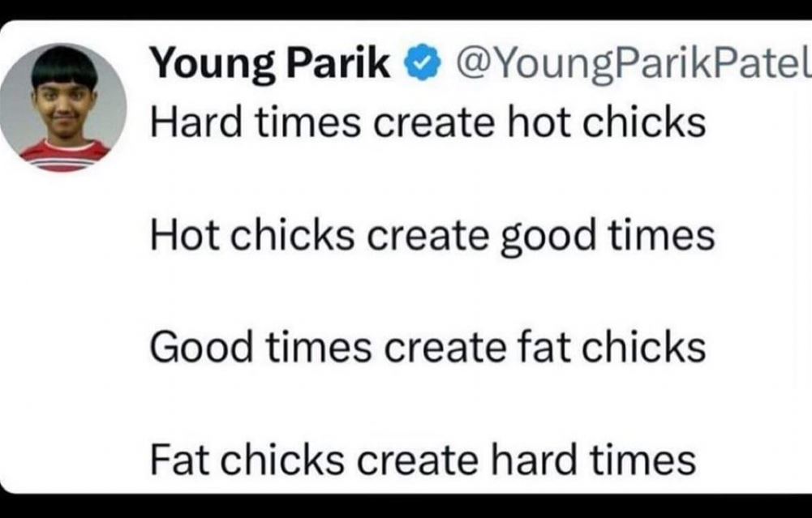The height and width of the screenshot is (518, 812).
Task: Select the line 'Fat chicks create hard times'
Action: (423, 460)
